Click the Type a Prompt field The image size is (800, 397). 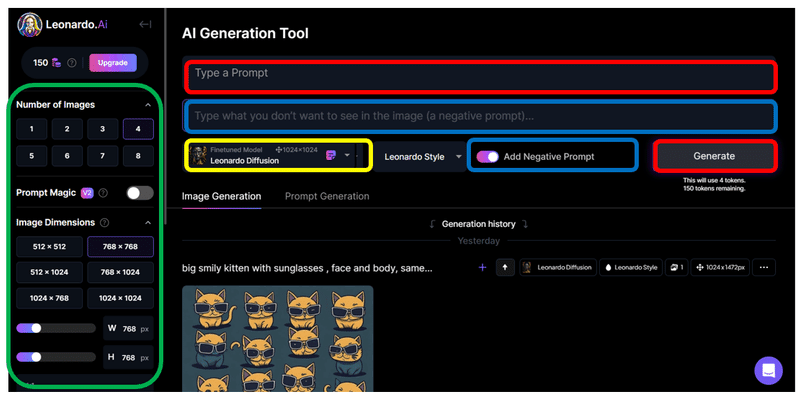[480, 76]
